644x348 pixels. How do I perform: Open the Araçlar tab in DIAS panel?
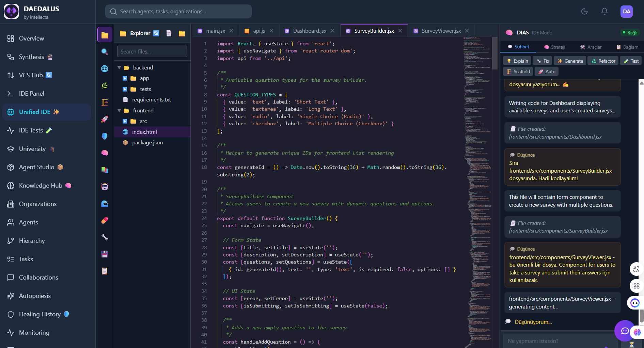591,47
